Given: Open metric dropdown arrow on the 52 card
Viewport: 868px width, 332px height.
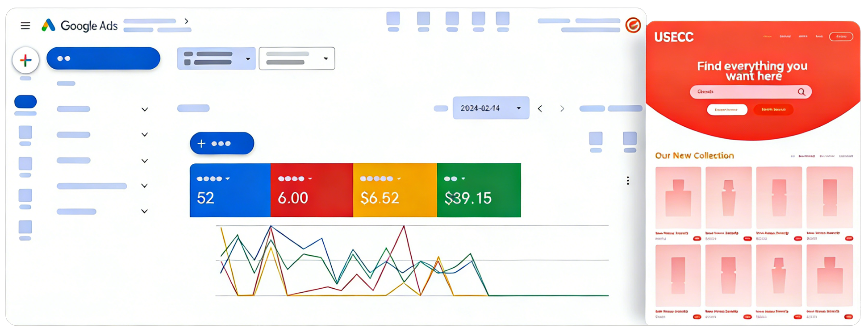Looking at the screenshot, I should tap(228, 178).
